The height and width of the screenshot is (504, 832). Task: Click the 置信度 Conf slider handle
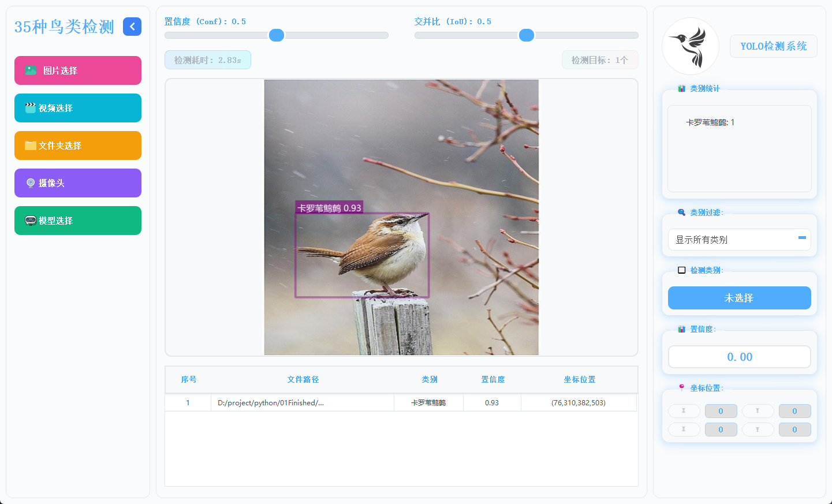[277, 35]
